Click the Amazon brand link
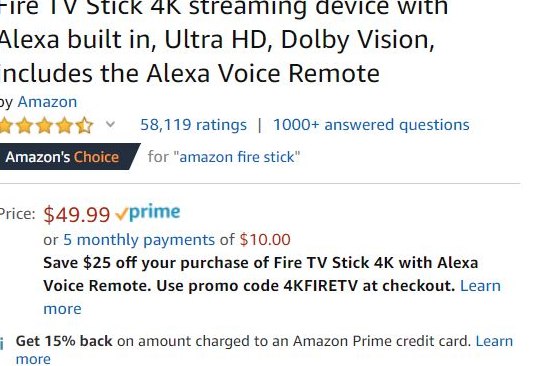Image resolution: width=535 pixels, height=366 pixels. [x=47, y=102]
